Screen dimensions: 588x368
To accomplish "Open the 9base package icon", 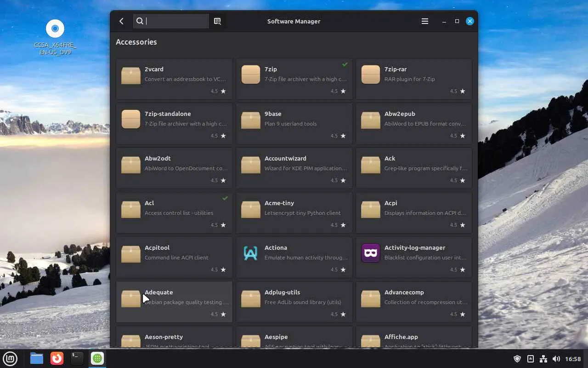I will pyautogui.click(x=251, y=120).
